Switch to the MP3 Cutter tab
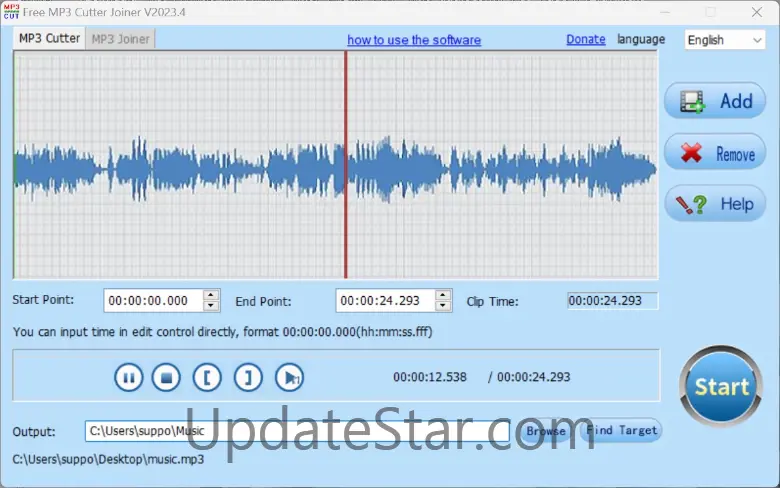This screenshot has height=488, width=780. coord(49,38)
